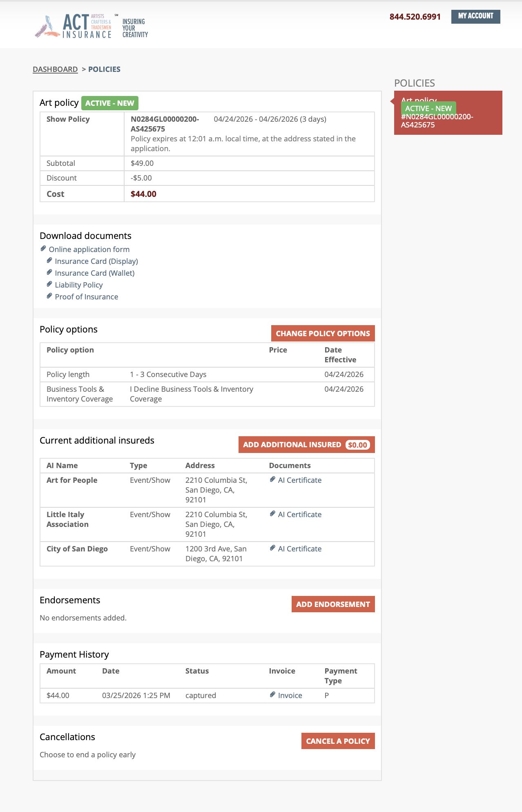Go back to Dashboard breadcrumb

[55, 69]
